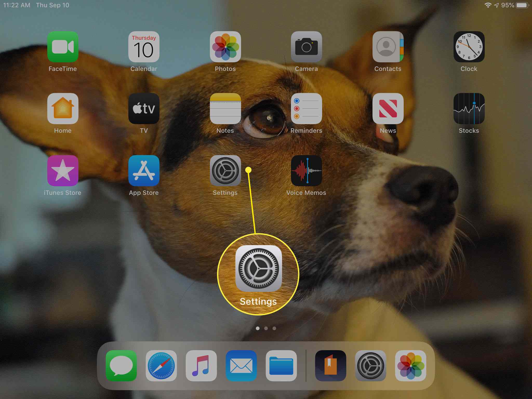Open the Stocks app

469,109
